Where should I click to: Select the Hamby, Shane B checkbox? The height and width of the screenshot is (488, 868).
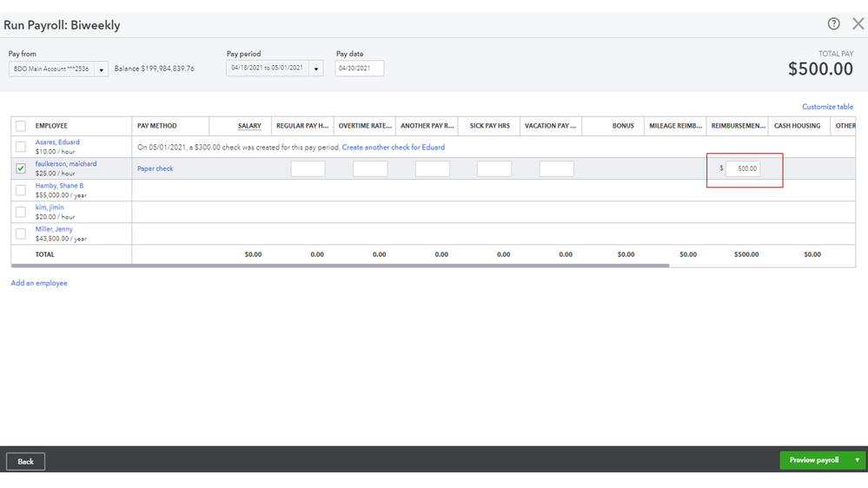click(x=21, y=190)
